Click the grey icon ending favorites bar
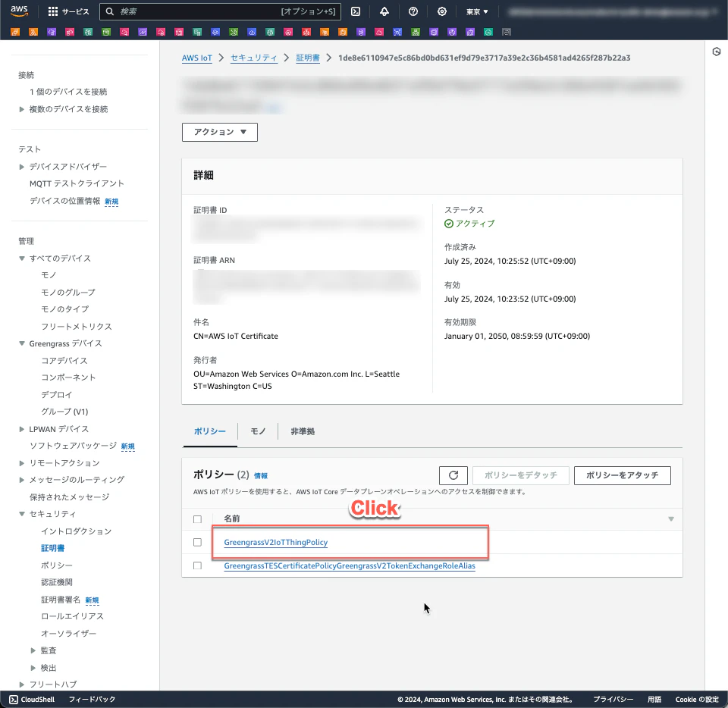 pyautogui.click(x=507, y=32)
